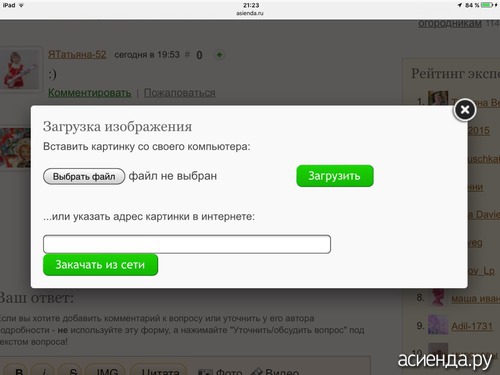Tap the Wi-Fi icon in status bar
The image size is (500, 375).
21,5
